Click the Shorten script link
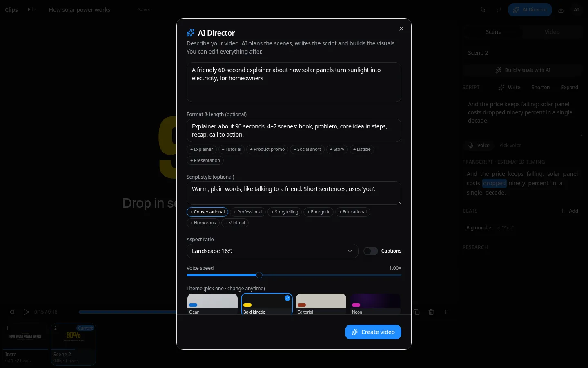The width and height of the screenshot is (588, 368). point(541,88)
